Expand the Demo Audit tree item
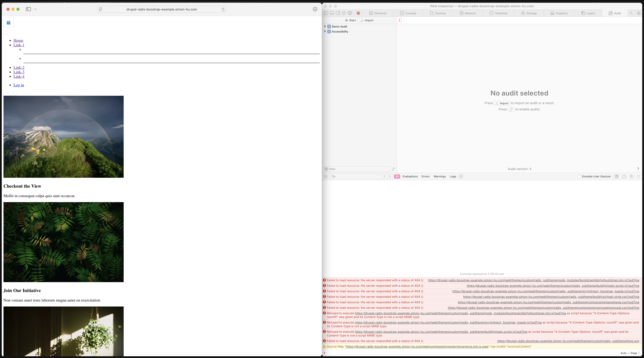The height and width of the screenshot is (358, 644). [325, 26]
